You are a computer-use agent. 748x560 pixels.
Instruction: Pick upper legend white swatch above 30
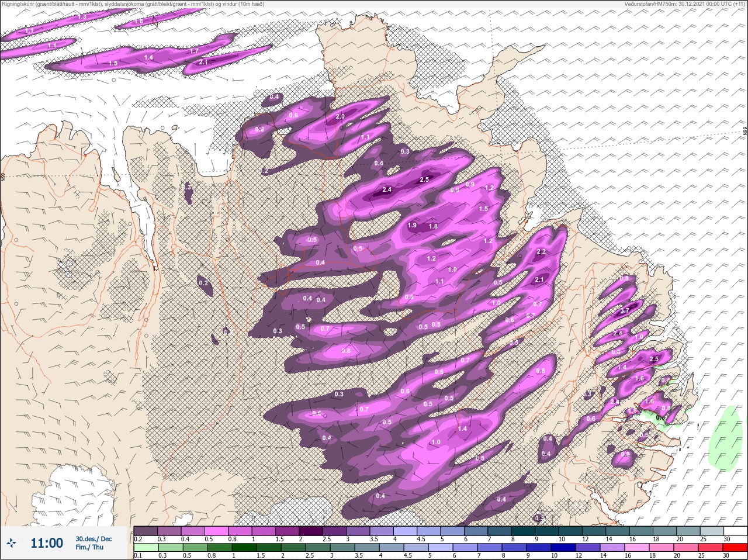735,531
